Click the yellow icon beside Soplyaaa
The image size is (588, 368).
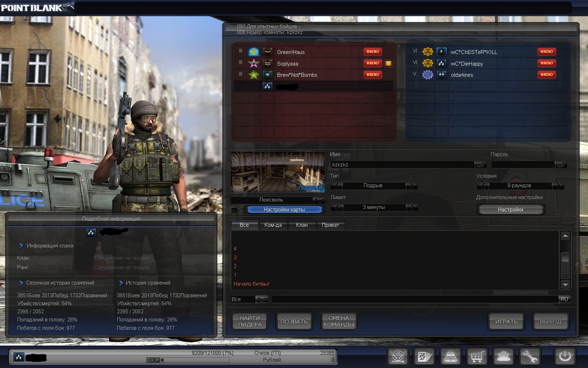click(388, 63)
